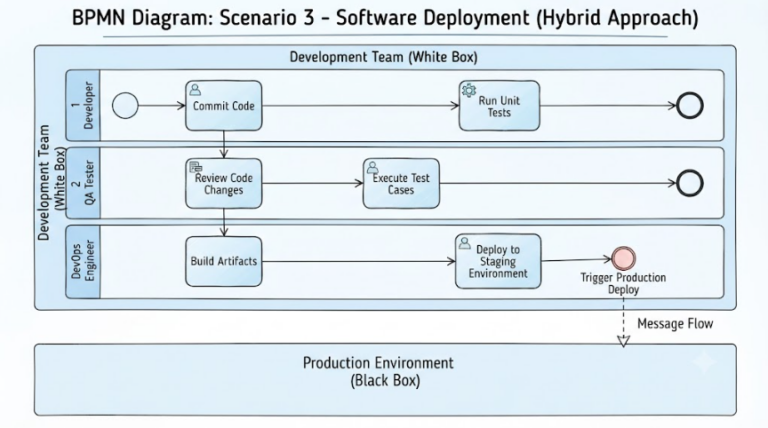Select the Production Environment (Black Box) pool
Viewport: 768px width, 428px height.
point(385,380)
